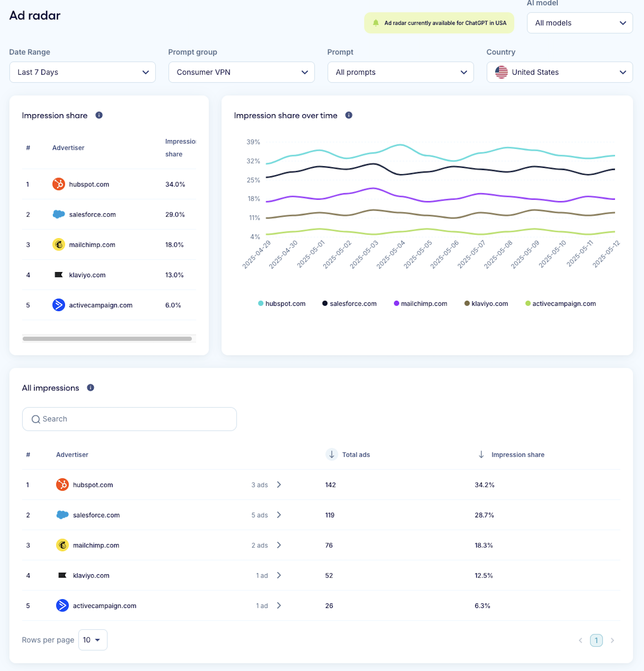644x671 pixels.
Task: Click the ActiveCampaign logo in All impressions table
Action: 63,605
